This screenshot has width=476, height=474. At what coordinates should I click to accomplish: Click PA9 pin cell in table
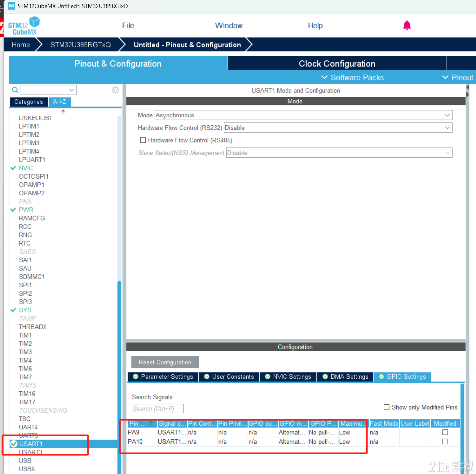[142, 432]
